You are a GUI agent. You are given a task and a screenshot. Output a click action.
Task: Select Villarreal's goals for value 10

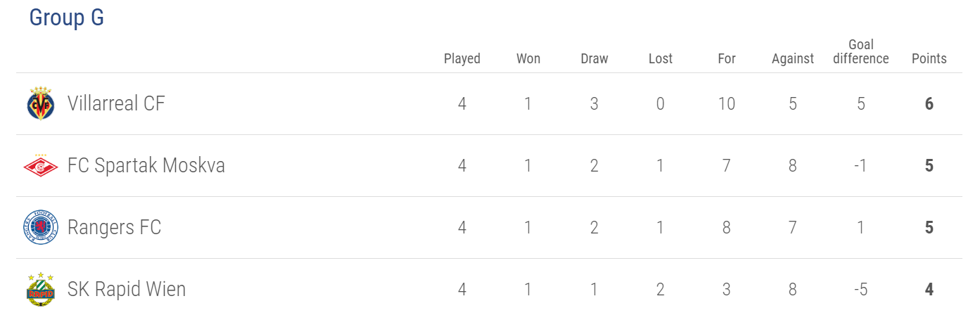pos(727,104)
